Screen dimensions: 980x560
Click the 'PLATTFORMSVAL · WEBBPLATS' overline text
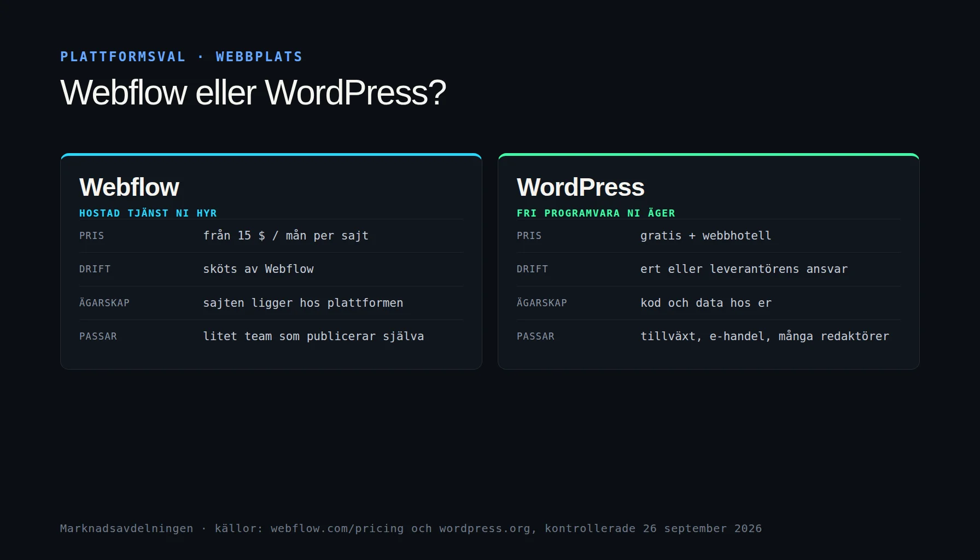tap(181, 57)
